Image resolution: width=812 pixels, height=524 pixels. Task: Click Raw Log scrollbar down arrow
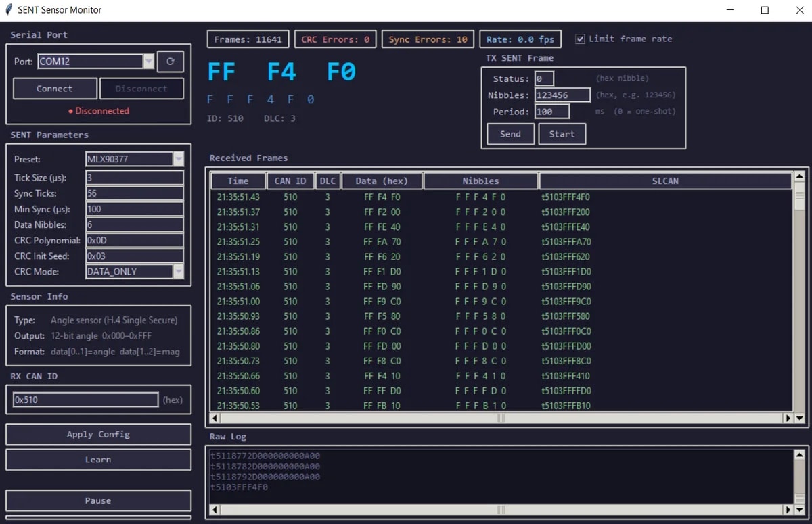coord(799,509)
